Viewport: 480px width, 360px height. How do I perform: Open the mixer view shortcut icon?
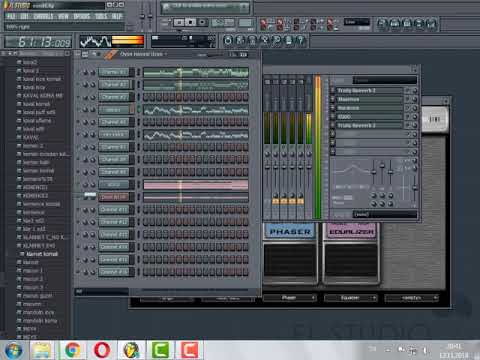(431, 23)
